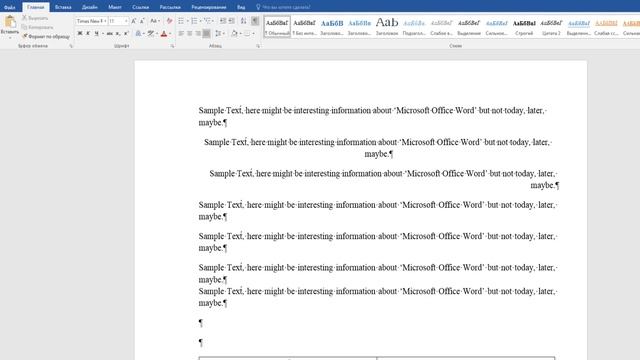Click the Align Right icon
Image resolution: width=640 pixels, height=360 pixels.
[198, 33]
